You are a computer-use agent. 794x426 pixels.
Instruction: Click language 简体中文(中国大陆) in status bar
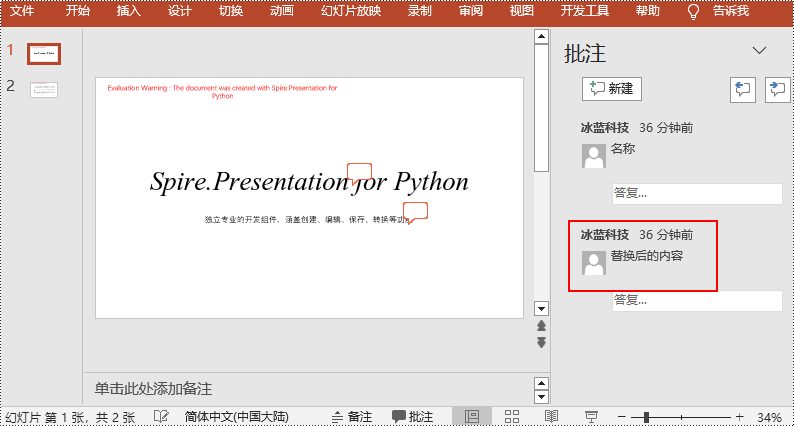tap(236, 417)
